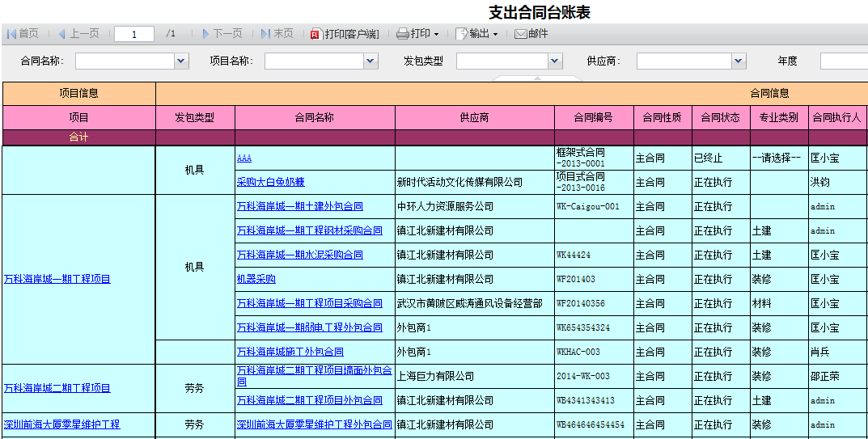Click contract number WF201403
Image resolution: width=868 pixels, height=439 pixels.
click(x=576, y=279)
